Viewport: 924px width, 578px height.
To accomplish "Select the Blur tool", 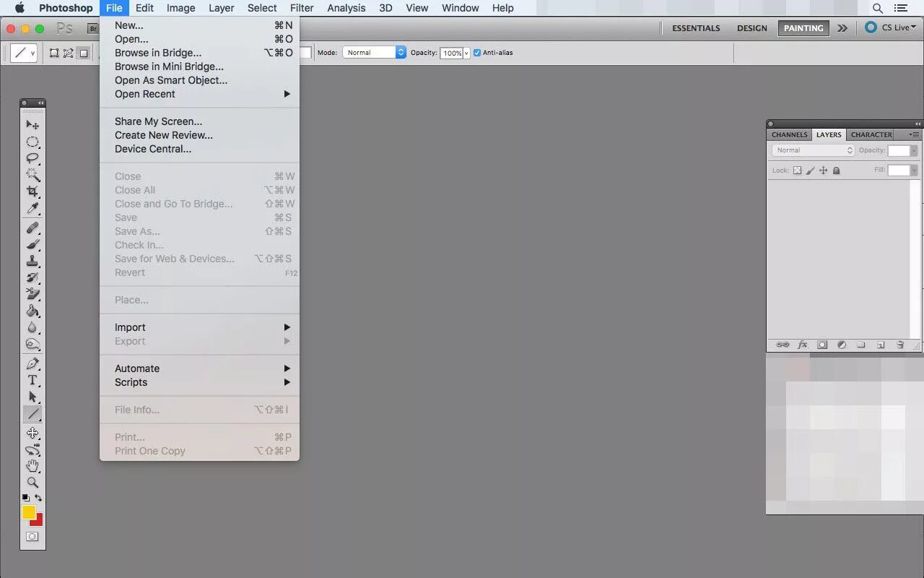I will (32, 328).
